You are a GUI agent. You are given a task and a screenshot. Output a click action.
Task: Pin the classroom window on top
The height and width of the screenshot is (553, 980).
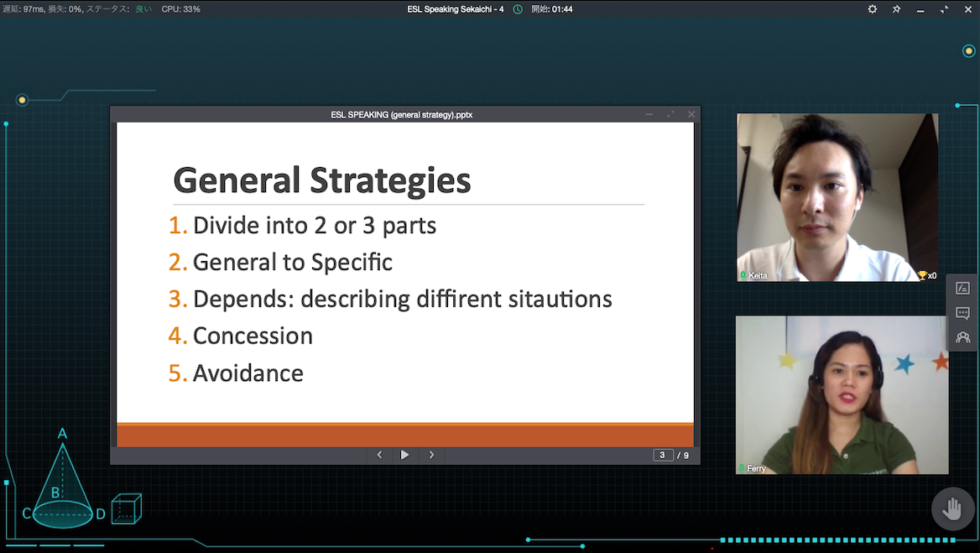click(x=897, y=9)
